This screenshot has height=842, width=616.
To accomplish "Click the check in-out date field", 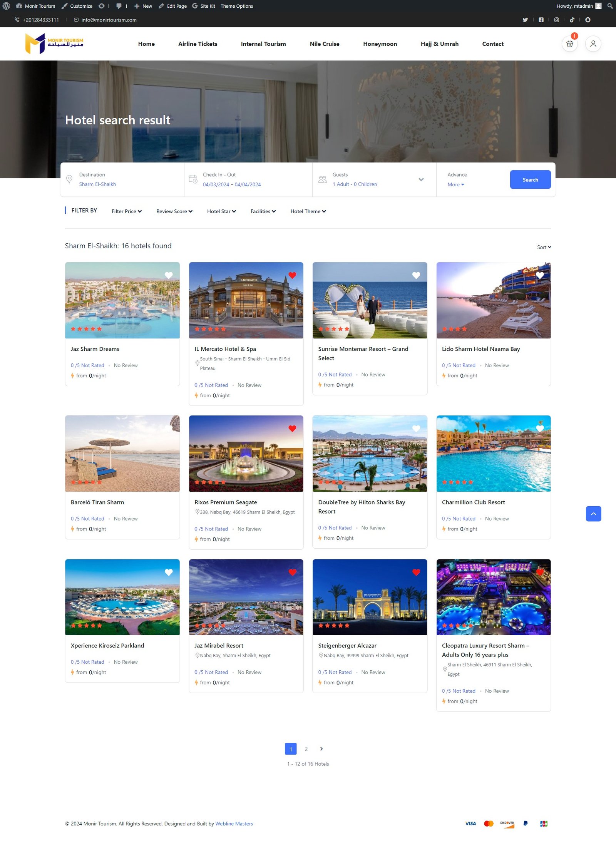I will tap(248, 179).
